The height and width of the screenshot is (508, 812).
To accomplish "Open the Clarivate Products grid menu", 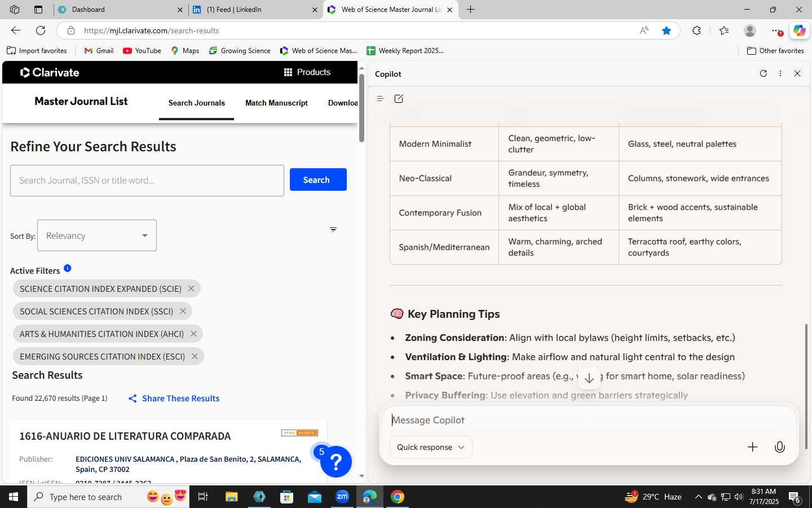I will point(307,72).
